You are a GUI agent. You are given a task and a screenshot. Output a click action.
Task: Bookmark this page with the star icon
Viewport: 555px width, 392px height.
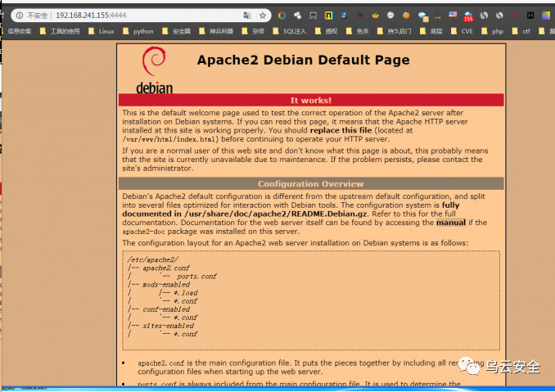[x=263, y=16]
